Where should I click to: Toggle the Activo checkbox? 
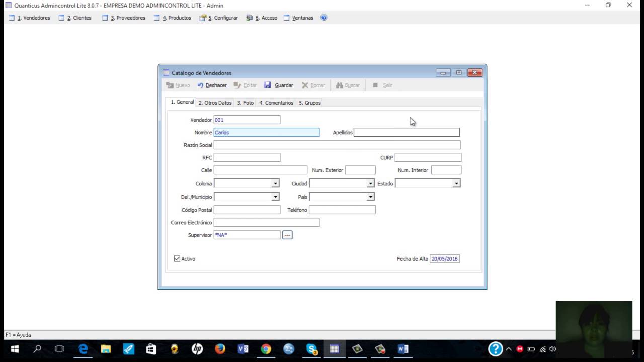pyautogui.click(x=177, y=259)
